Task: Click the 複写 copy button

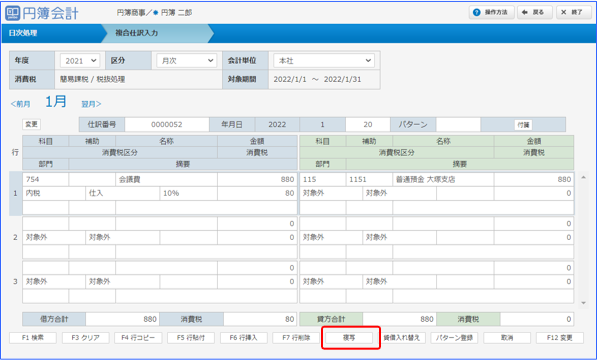Action: pos(349,338)
